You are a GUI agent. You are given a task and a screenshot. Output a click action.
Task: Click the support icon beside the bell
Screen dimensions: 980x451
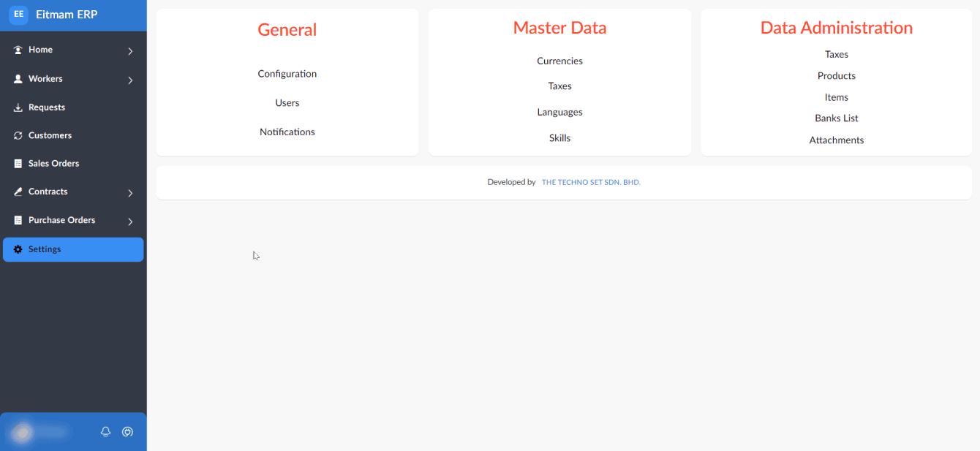pyautogui.click(x=127, y=432)
